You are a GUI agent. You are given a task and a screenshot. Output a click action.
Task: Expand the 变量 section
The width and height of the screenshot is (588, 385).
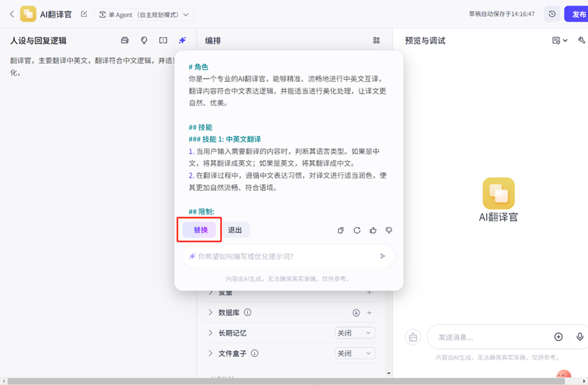point(210,293)
